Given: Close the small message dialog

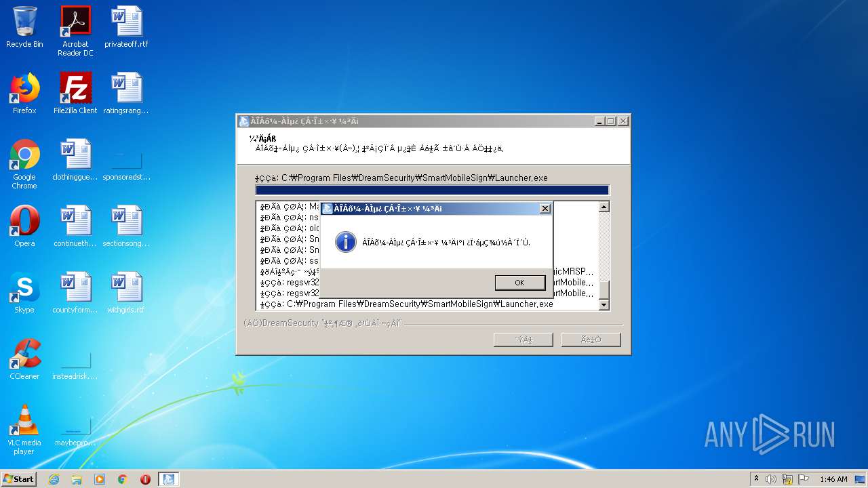Looking at the screenshot, I should tap(545, 209).
